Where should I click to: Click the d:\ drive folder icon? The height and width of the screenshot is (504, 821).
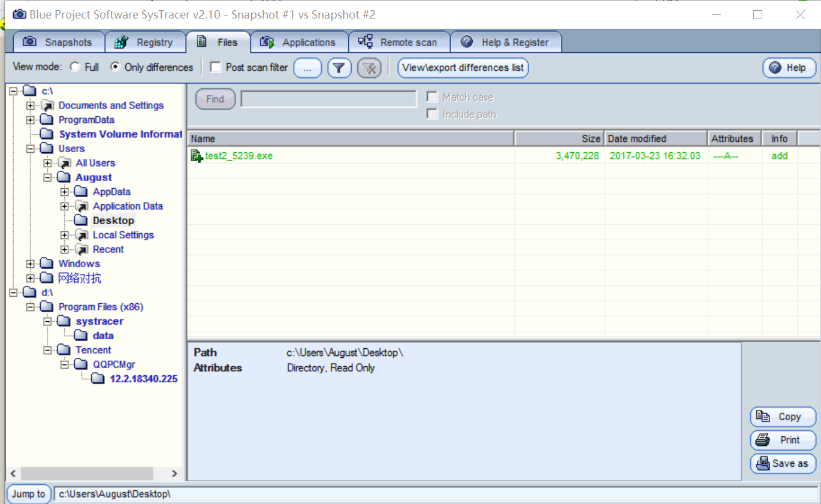29,292
